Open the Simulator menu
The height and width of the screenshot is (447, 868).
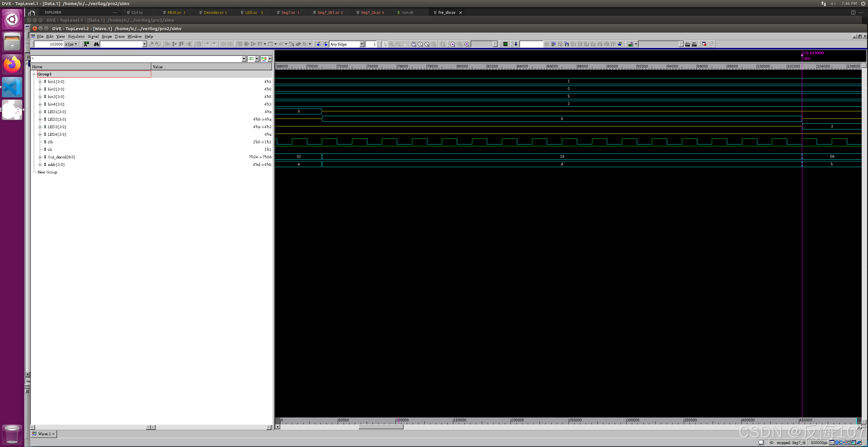76,36
